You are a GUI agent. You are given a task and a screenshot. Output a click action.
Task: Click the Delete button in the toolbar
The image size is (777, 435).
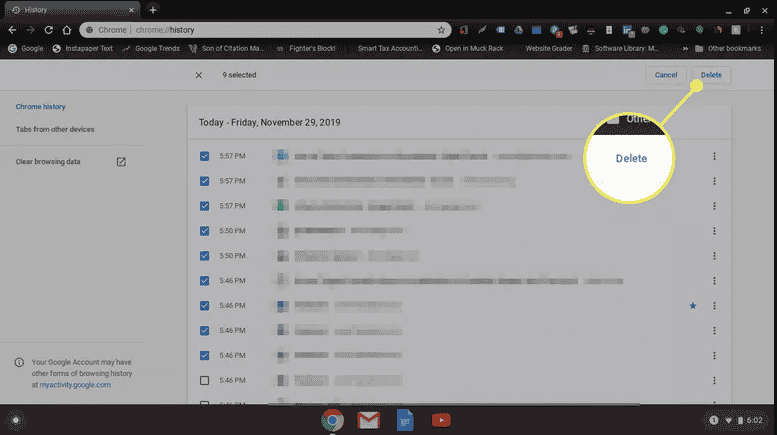[x=711, y=75]
